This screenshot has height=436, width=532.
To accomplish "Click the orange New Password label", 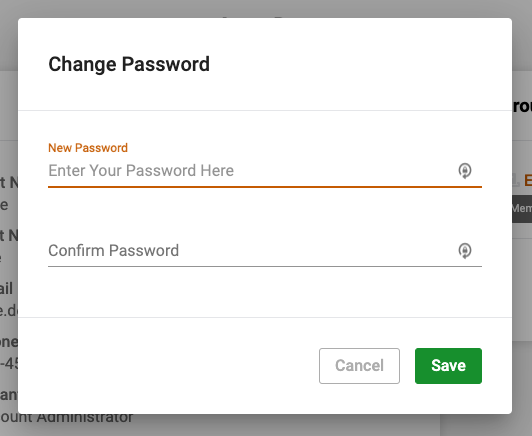I will point(88,148).
